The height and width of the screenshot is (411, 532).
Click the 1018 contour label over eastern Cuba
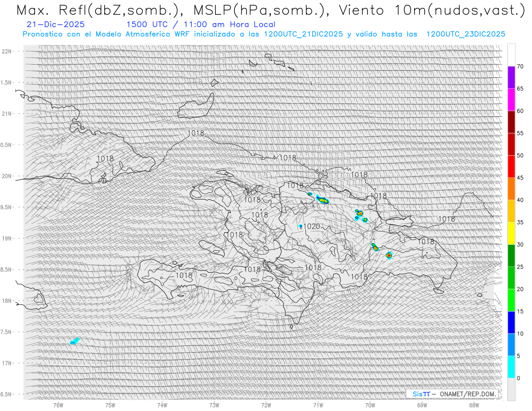pos(105,158)
